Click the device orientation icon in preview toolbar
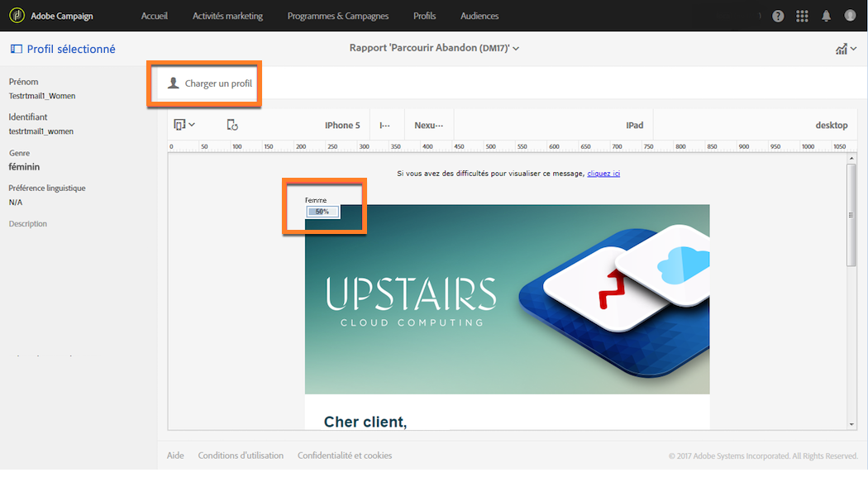Screen dimensions: 868x482 point(179,125)
